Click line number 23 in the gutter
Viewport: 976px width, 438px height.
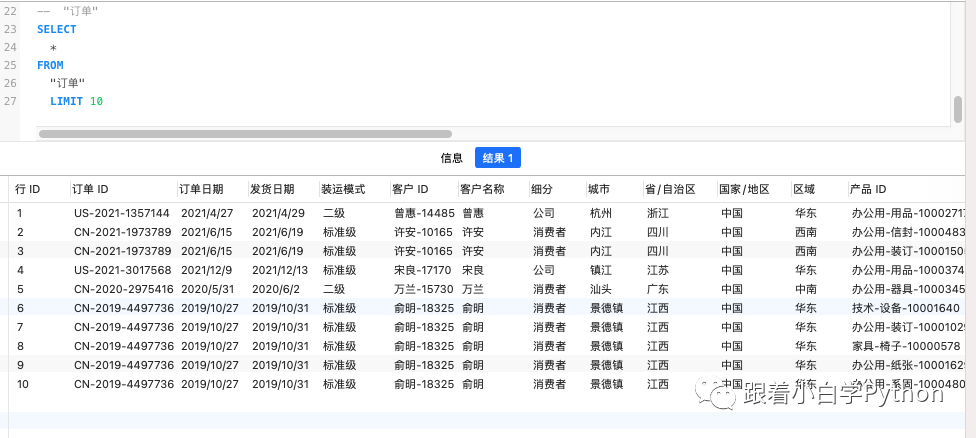[x=10, y=29]
